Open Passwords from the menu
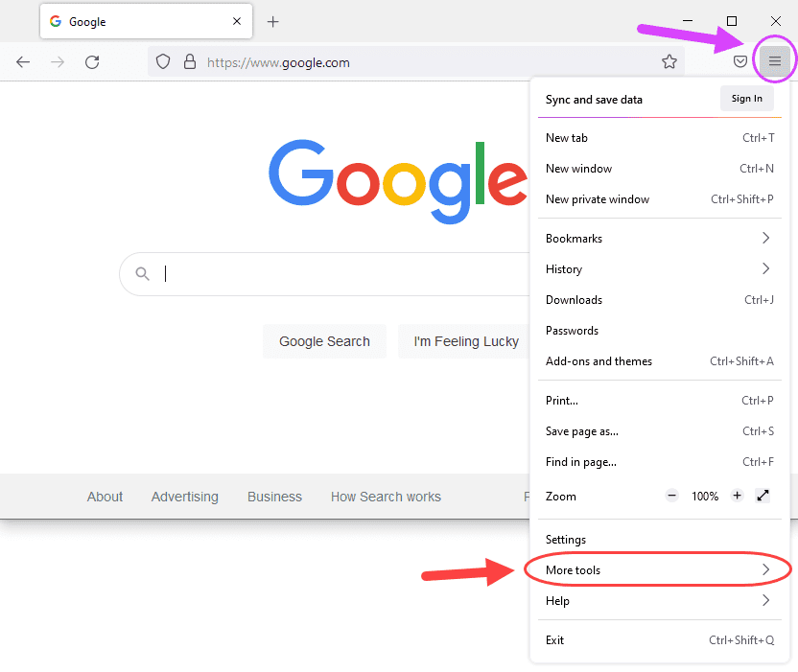 point(659,330)
